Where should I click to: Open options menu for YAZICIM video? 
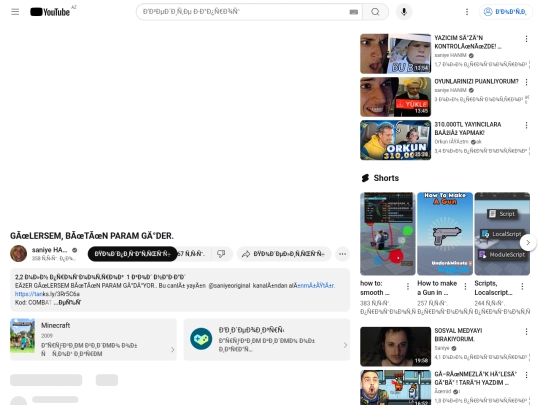pos(526,39)
